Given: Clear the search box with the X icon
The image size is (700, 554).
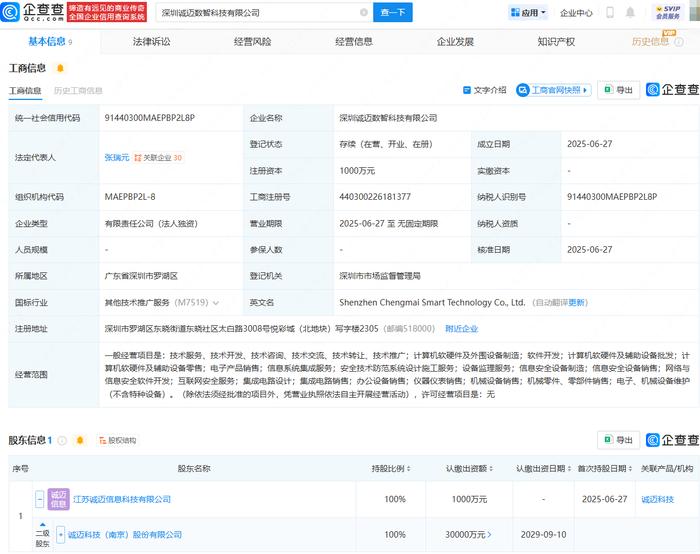Looking at the screenshot, I should click(364, 12).
